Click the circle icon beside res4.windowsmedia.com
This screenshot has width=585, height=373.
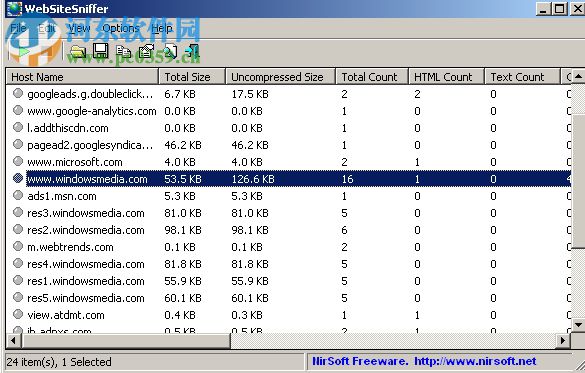point(18,263)
